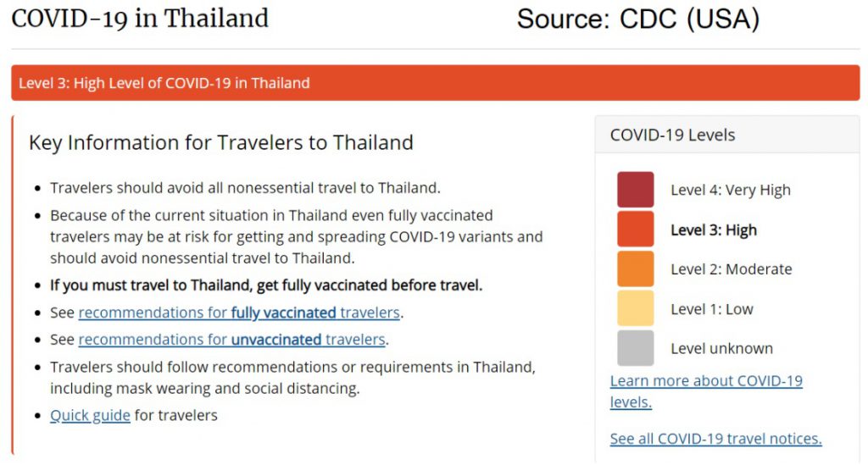Click the COVID-19 Levels panel header

(x=727, y=135)
